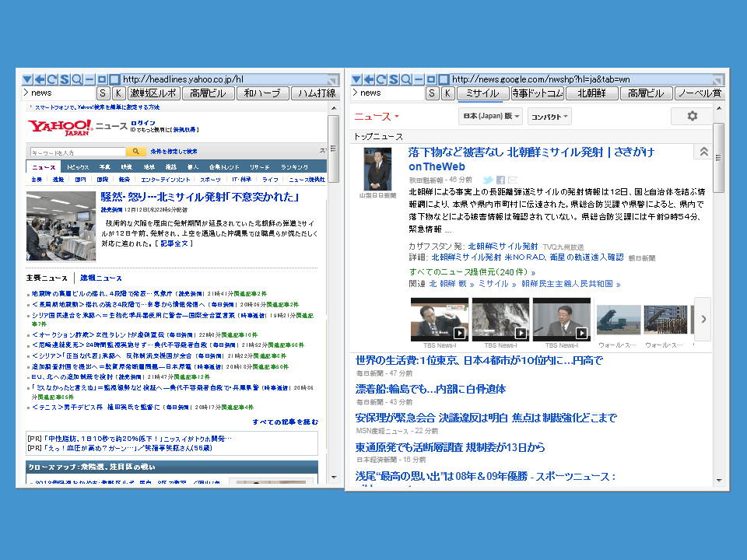Click the K button in the Yahoo window
This screenshot has width=747, height=560.
tap(118, 93)
